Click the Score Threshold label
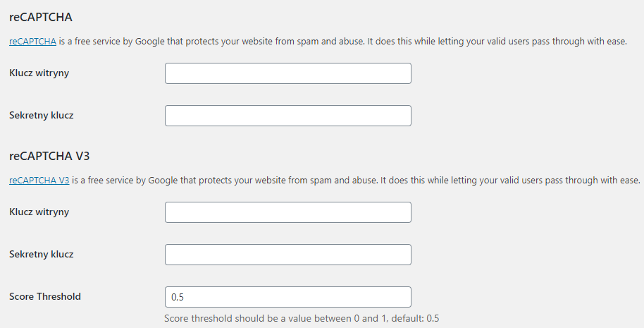 pyautogui.click(x=45, y=296)
